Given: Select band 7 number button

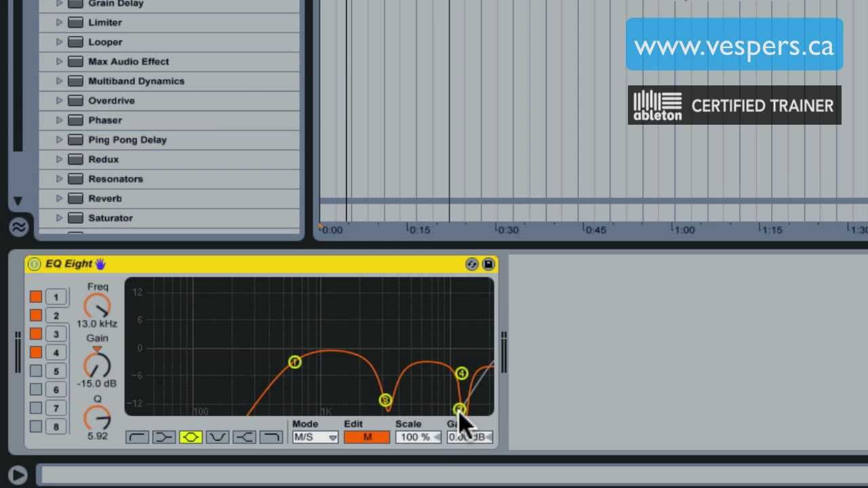Looking at the screenshot, I should (56, 408).
